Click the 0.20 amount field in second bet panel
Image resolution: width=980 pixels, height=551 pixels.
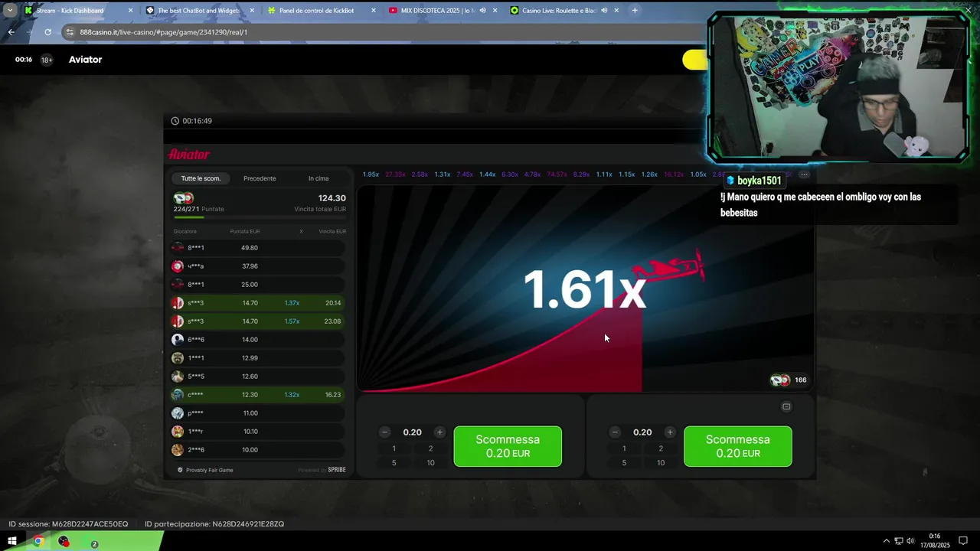coord(642,432)
